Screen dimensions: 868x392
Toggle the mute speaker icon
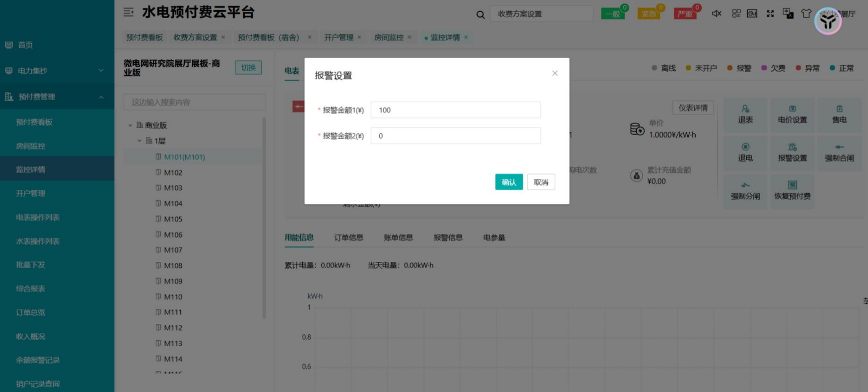click(x=716, y=13)
